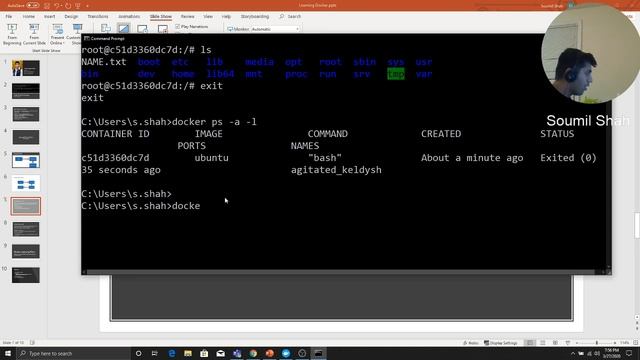This screenshot has height=360, width=640.
Task: Click Rehearse Timings icon
Action: (x=142, y=29)
